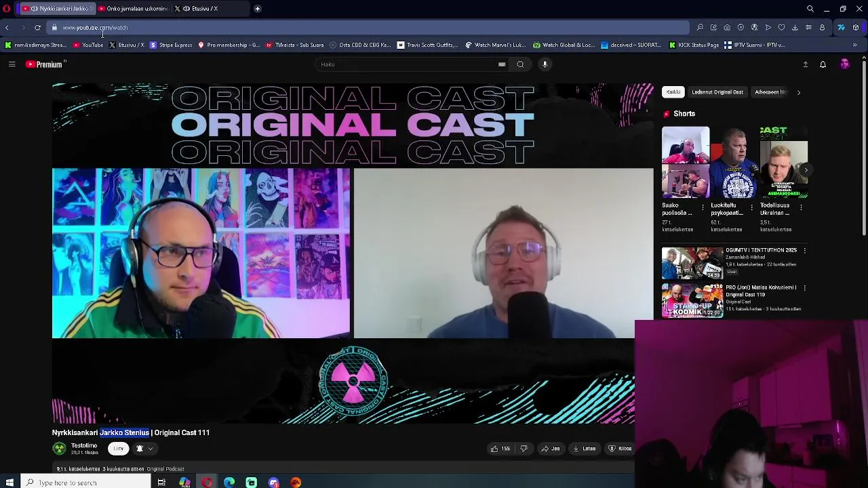Open the Testotimo channel name link

pos(84,445)
